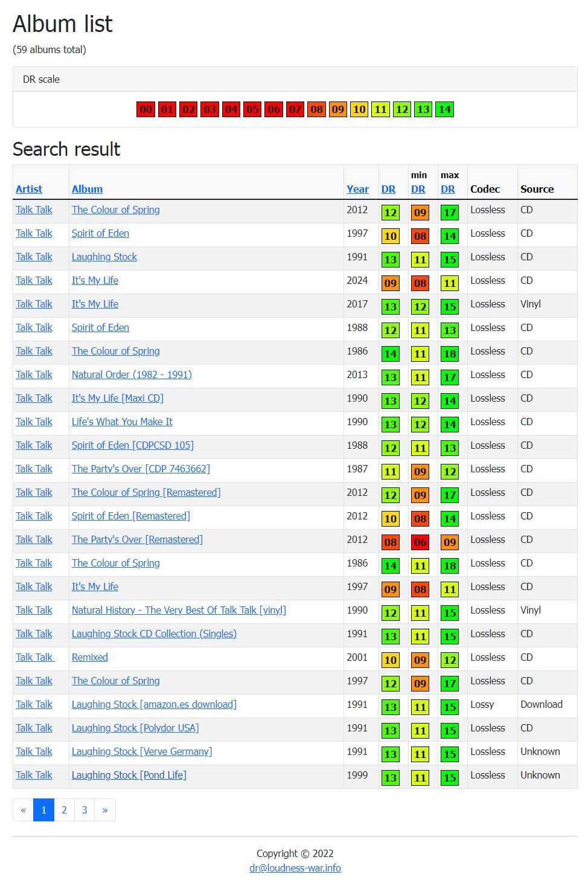The width and height of the screenshot is (588, 886).
Task: Open The Party's Over [Remastered] album
Action: click(x=137, y=539)
